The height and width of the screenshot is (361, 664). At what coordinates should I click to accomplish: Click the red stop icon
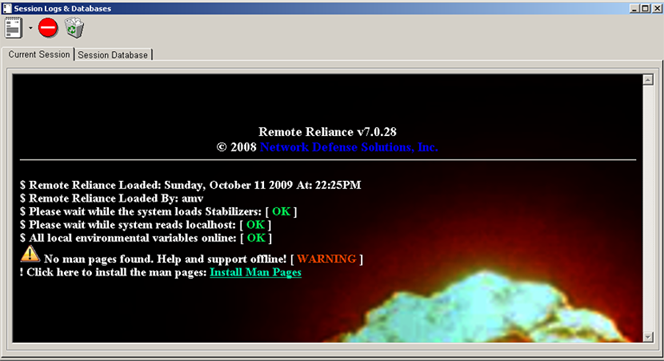48,28
